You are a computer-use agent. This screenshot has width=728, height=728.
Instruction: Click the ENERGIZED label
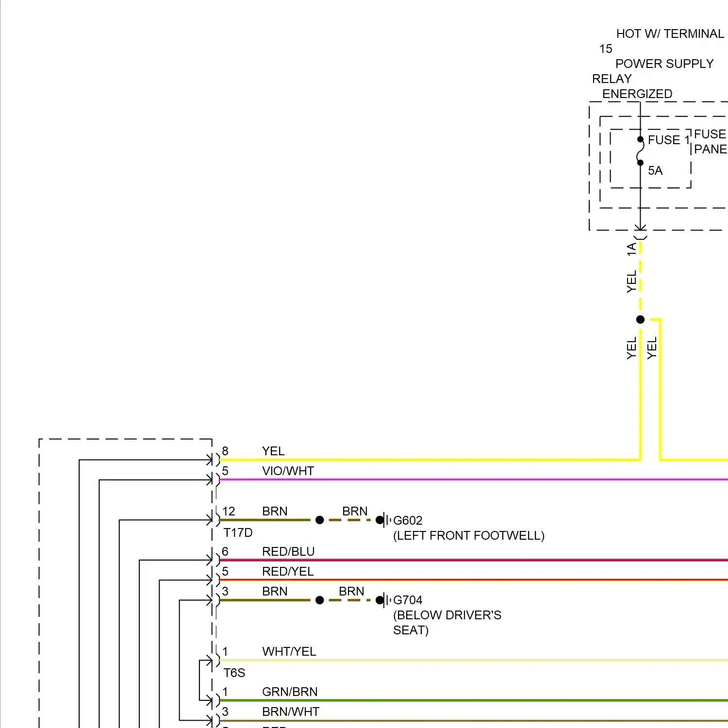coord(637,94)
